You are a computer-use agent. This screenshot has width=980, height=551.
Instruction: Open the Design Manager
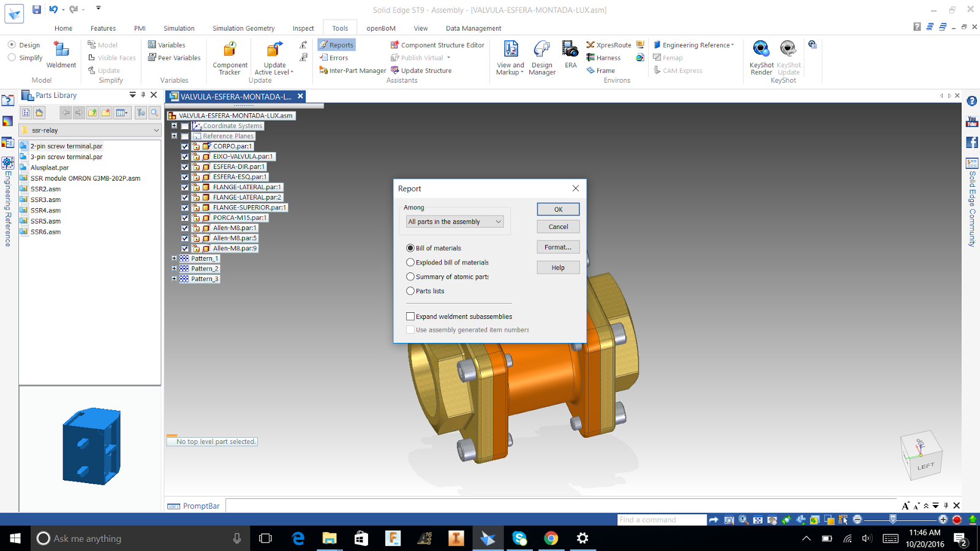542,58
